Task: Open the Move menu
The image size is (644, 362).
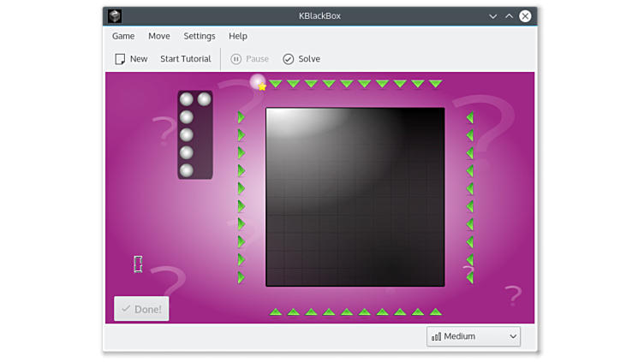Action: [x=159, y=36]
